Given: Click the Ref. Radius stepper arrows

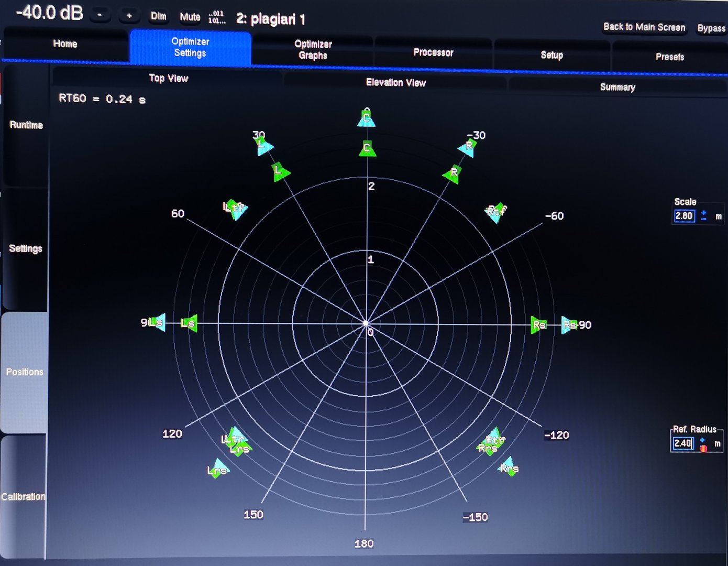Looking at the screenshot, I should click(x=703, y=444).
